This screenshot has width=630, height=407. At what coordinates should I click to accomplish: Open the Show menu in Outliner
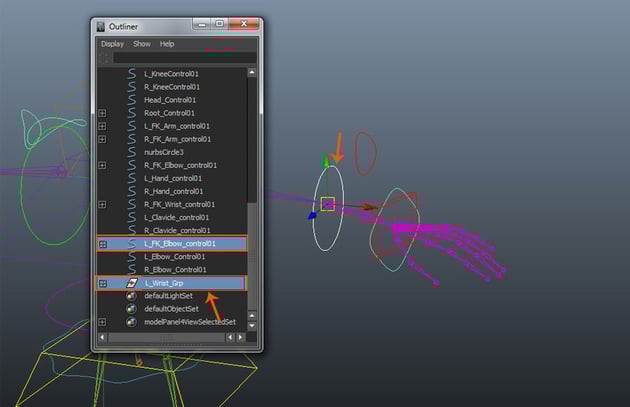142,44
